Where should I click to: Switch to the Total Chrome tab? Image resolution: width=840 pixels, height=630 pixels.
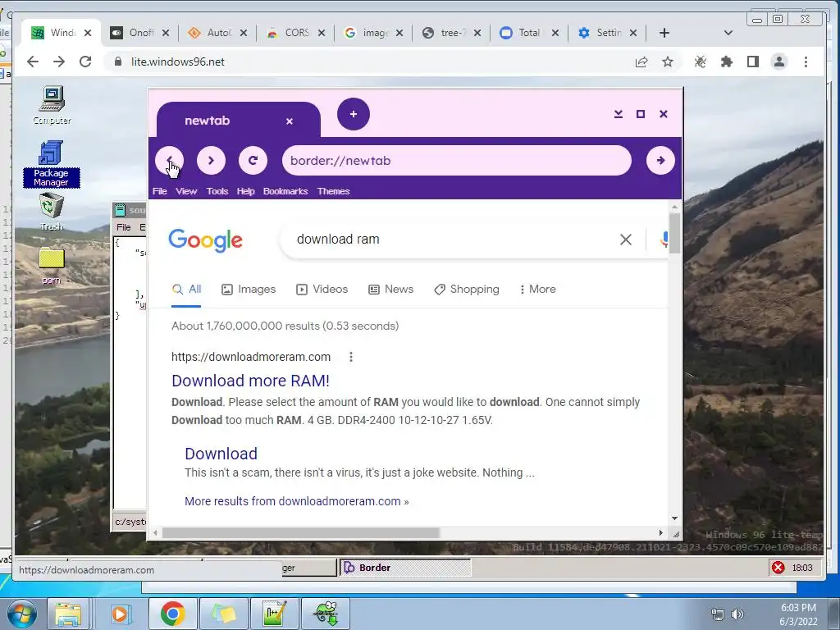pyautogui.click(x=530, y=33)
